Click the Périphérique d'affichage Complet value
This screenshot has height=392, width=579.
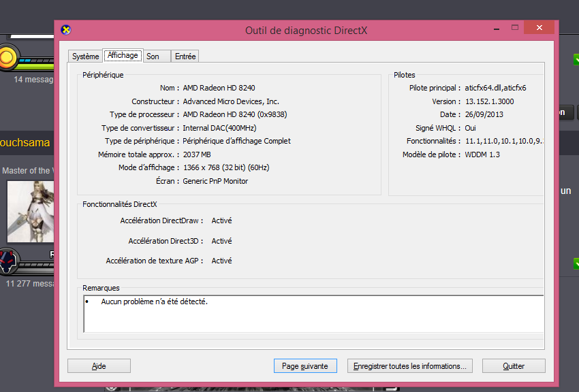(x=236, y=141)
